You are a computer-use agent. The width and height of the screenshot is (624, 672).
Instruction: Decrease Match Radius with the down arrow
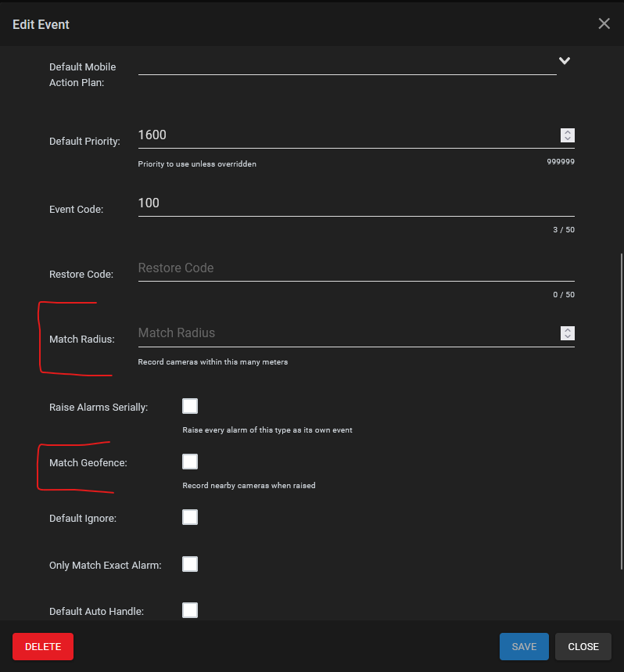[x=568, y=336]
